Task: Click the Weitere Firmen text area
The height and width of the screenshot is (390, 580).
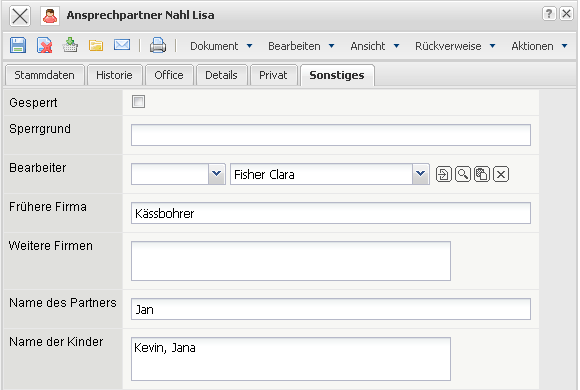Action: click(x=291, y=261)
